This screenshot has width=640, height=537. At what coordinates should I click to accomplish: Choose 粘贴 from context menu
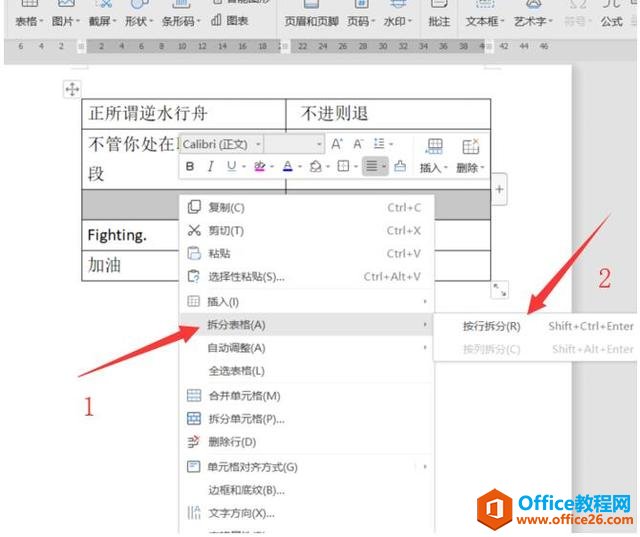[x=306, y=253]
